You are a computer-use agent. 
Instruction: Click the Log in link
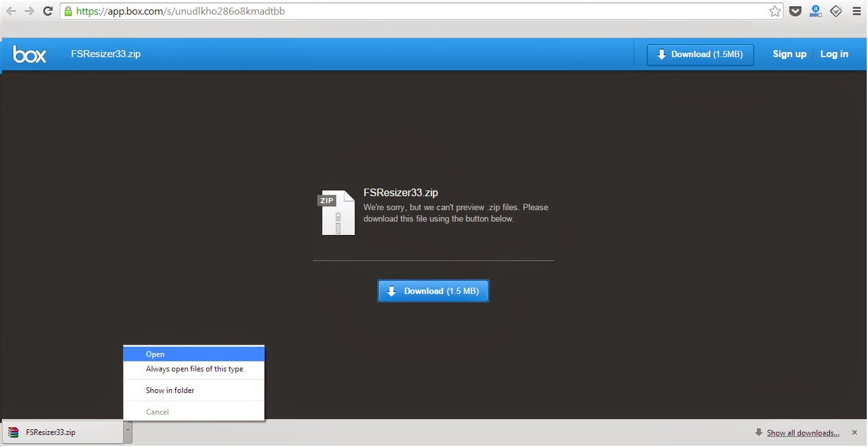[x=834, y=55]
